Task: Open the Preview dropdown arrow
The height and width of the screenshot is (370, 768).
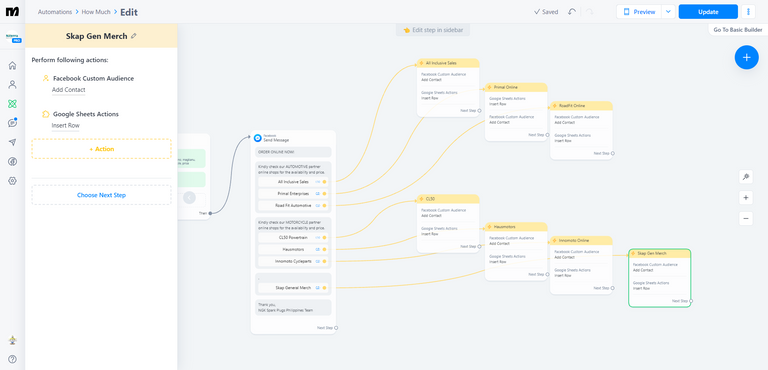Action: point(668,12)
